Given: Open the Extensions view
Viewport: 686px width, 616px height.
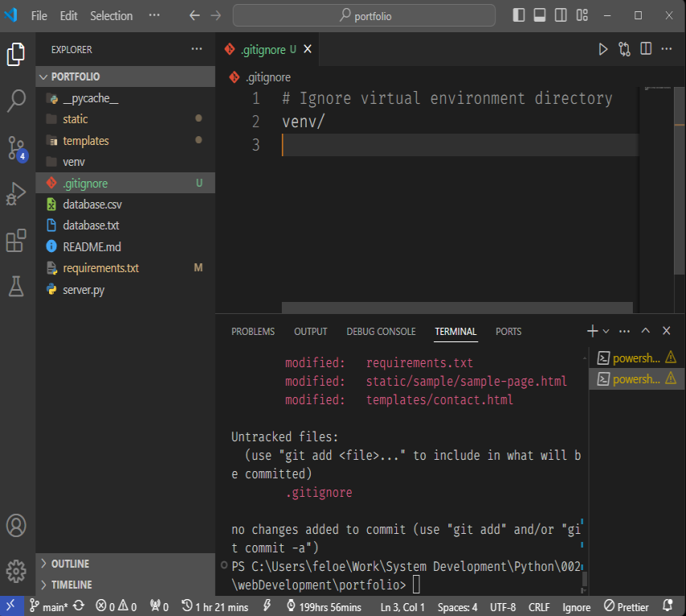Looking at the screenshot, I should (17, 241).
